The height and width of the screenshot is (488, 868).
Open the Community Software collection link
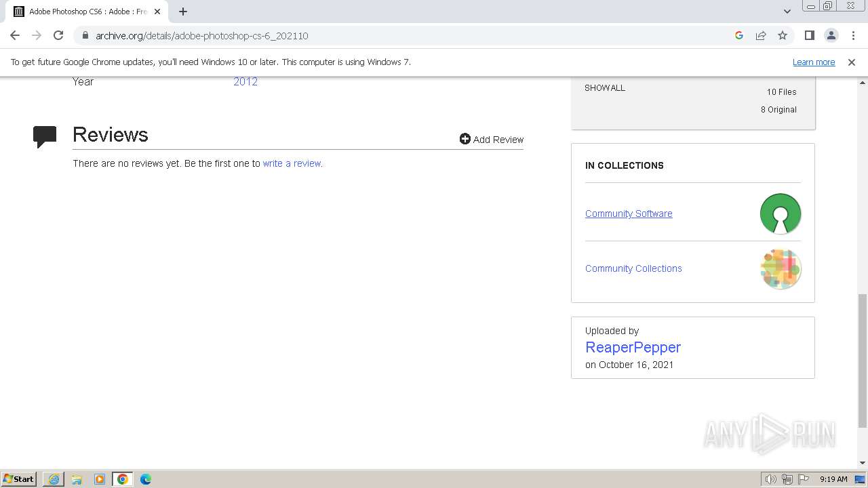coord(629,213)
